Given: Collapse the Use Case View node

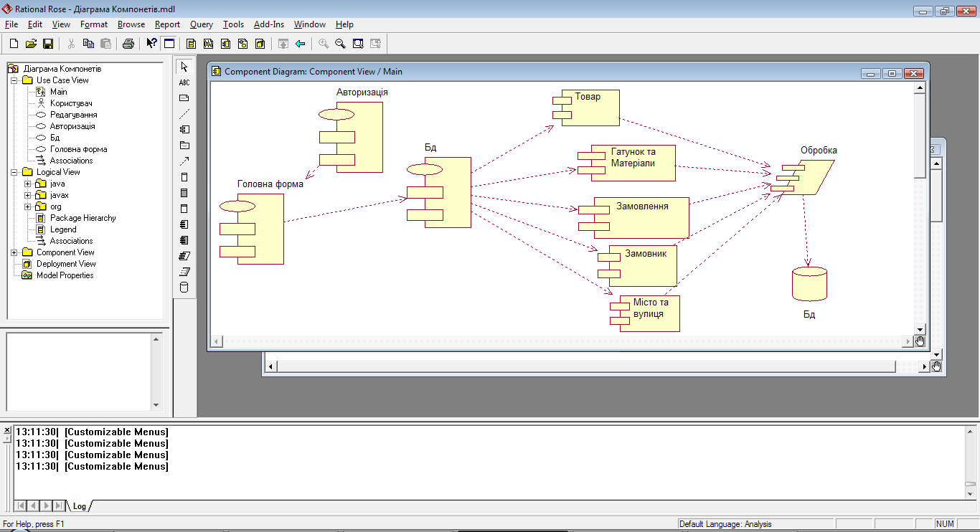Looking at the screenshot, I should coord(14,80).
